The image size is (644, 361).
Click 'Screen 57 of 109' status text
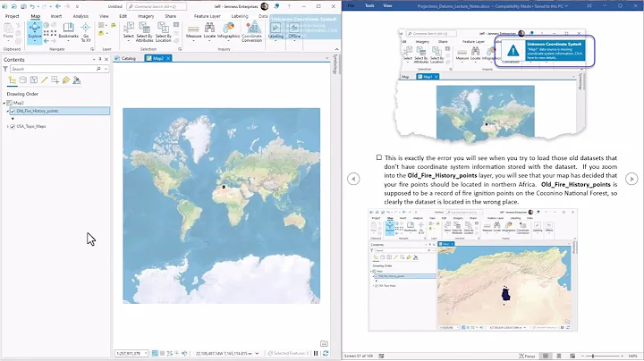click(x=358, y=356)
